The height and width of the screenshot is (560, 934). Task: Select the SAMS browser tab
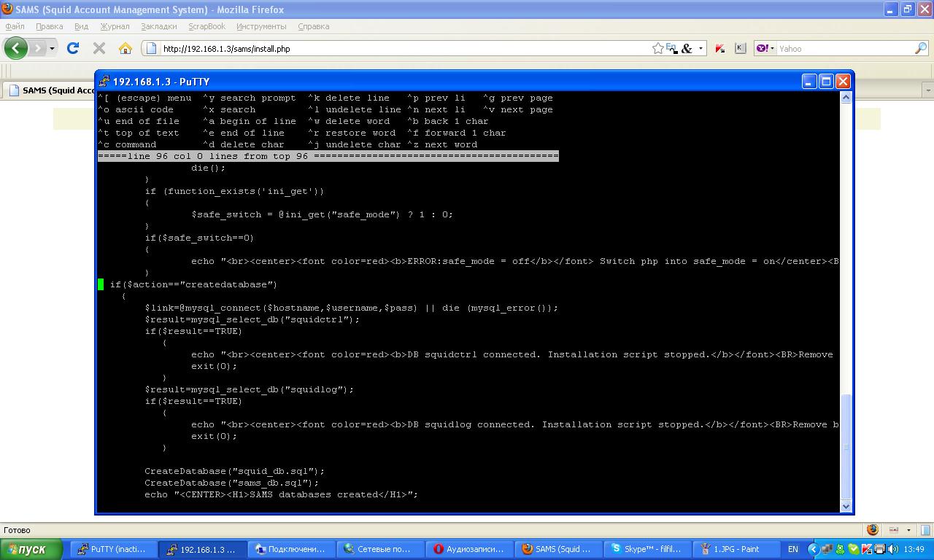48,90
